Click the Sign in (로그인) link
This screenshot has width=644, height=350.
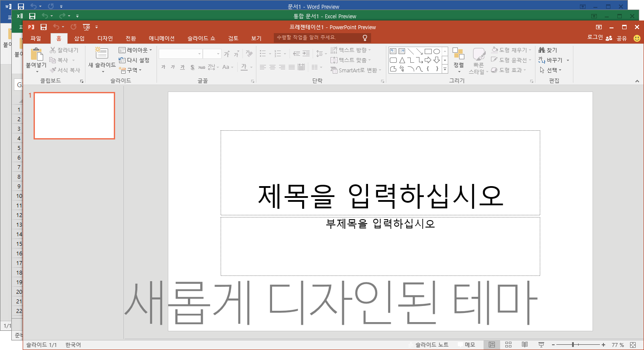click(x=595, y=37)
